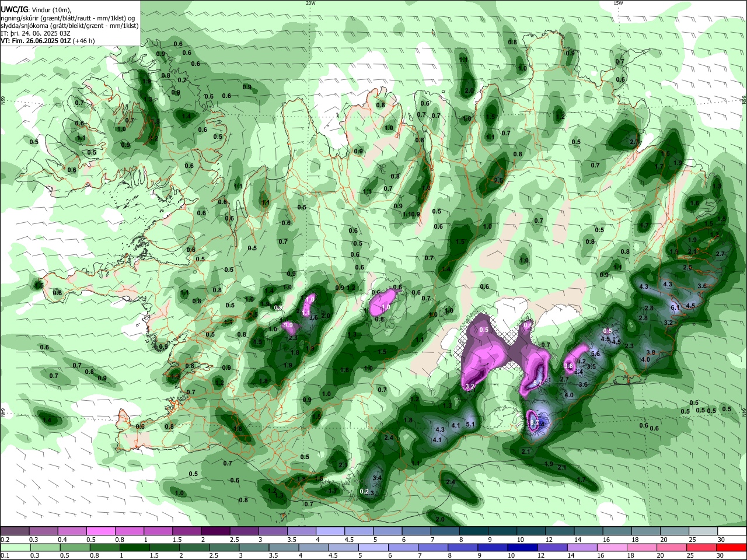This screenshot has height=560, width=747.
Task: Click the 20W longitude label on top edge
Action: click(x=310, y=3)
